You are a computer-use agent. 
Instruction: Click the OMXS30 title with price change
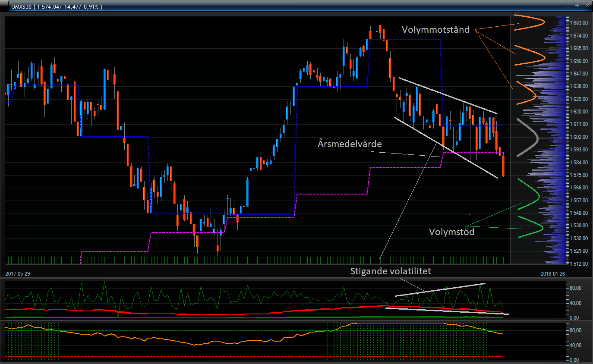57,6
